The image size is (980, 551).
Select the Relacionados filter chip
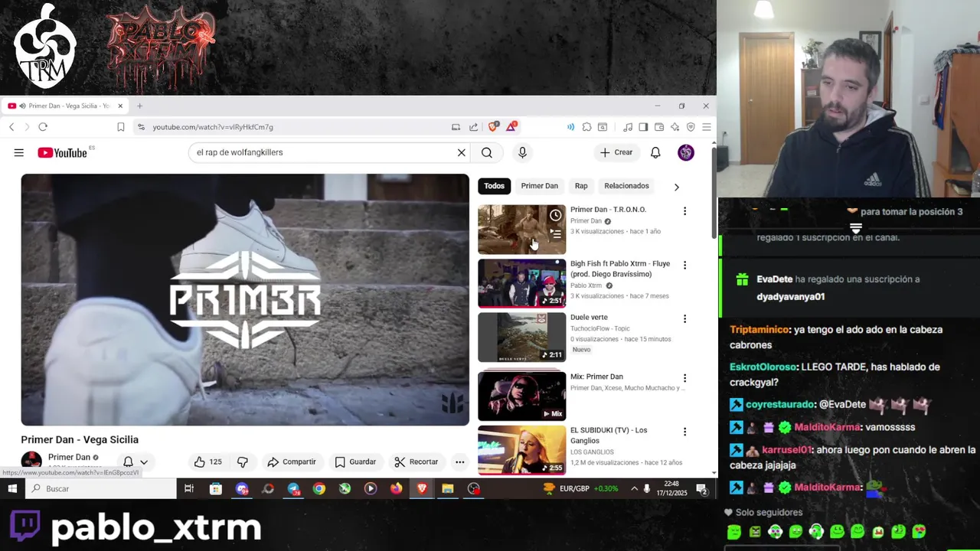click(626, 186)
